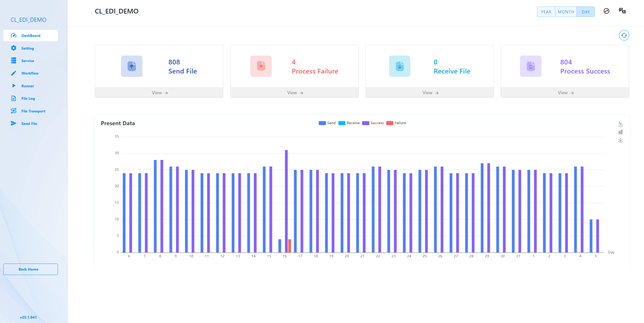Click the Send File upload card icon

(132, 66)
